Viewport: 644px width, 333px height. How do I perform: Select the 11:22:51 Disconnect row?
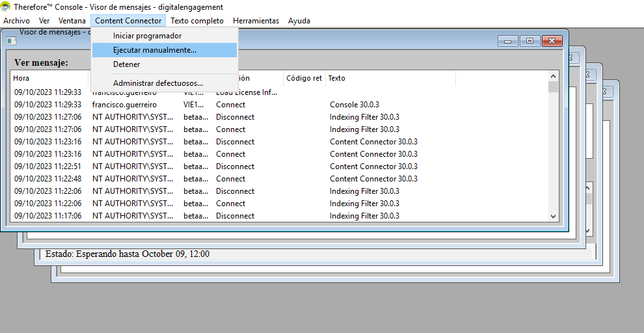279,166
